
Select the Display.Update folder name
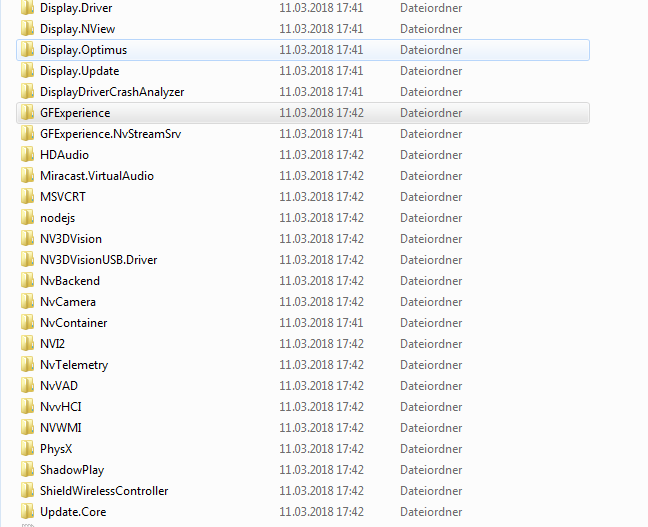pyautogui.click(x=80, y=71)
